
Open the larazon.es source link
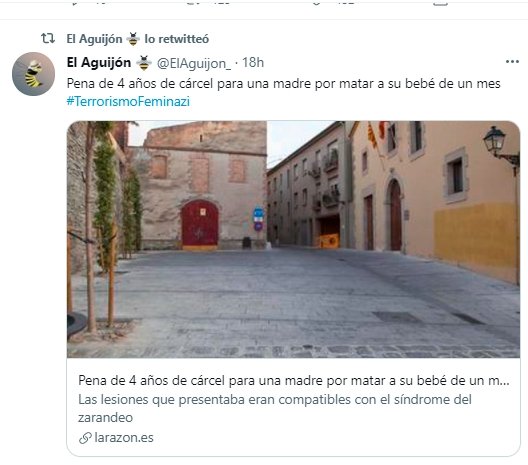pyautogui.click(x=124, y=438)
